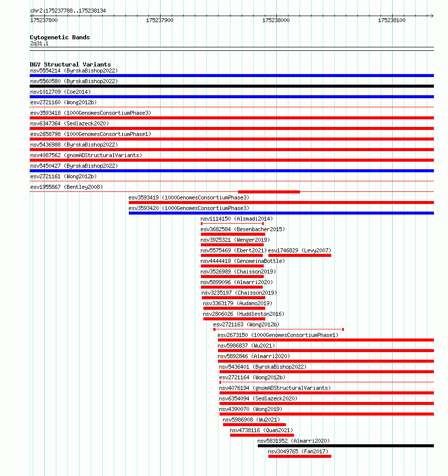
Task: Open the nsv5436988 (ByrskaBishop2022) variant
Action: 74,145
